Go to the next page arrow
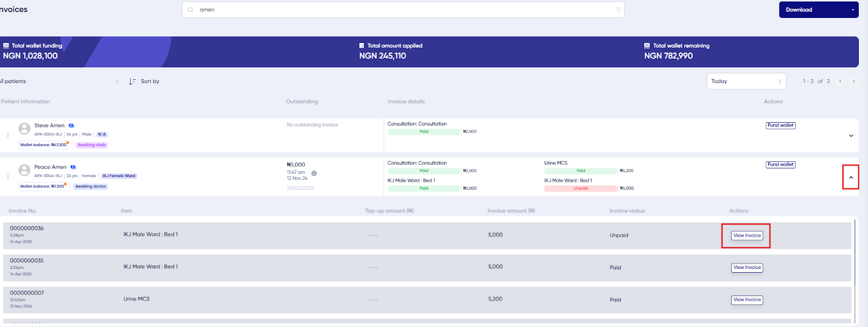This screenshot has height=327, width=868. pyautogui.click(x=853, y=81)
